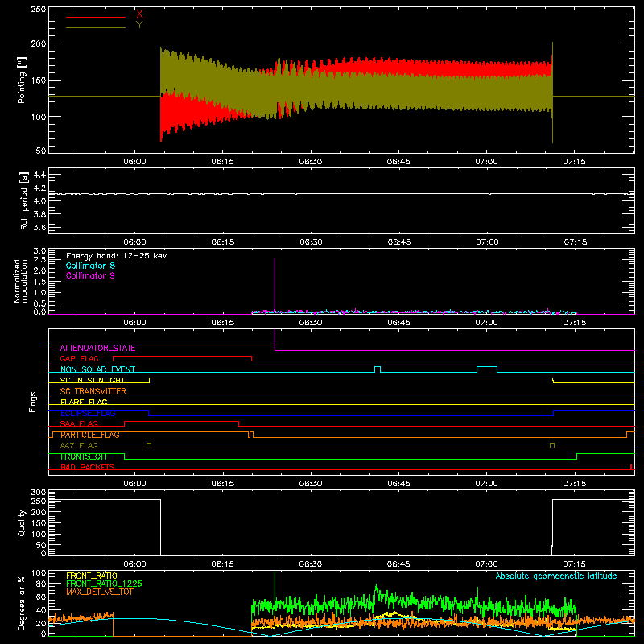Click the "Flags" vertical axis title

pyautogui.click(x=32, y=402)
